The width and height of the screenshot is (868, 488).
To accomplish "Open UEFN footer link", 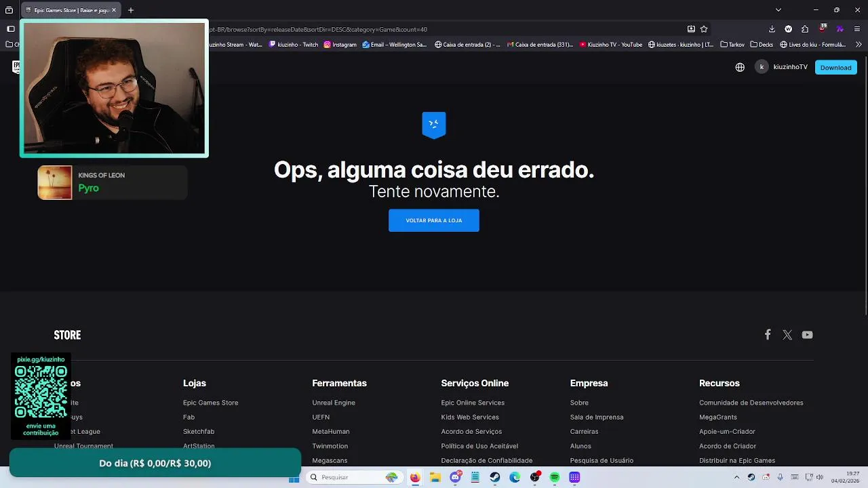I will coord(321,418).
